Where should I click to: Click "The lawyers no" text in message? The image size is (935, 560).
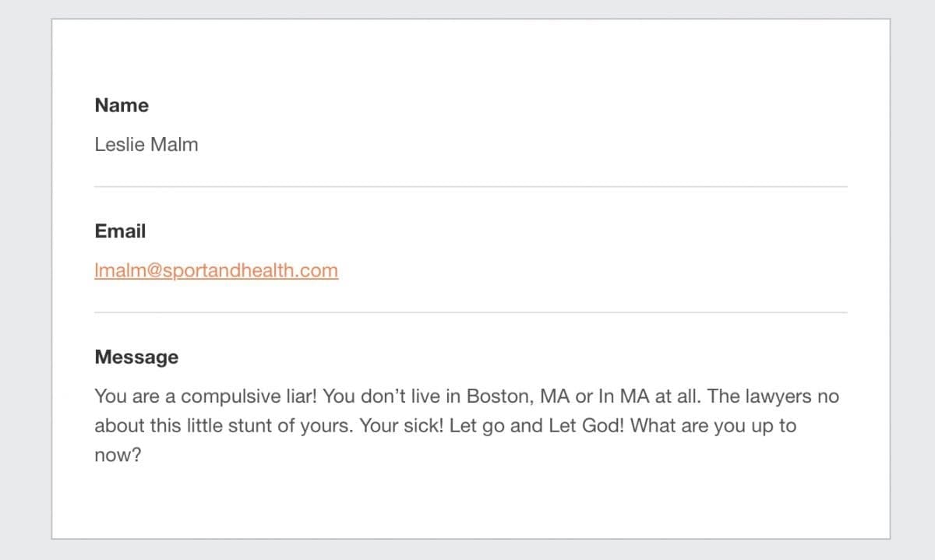774,396
